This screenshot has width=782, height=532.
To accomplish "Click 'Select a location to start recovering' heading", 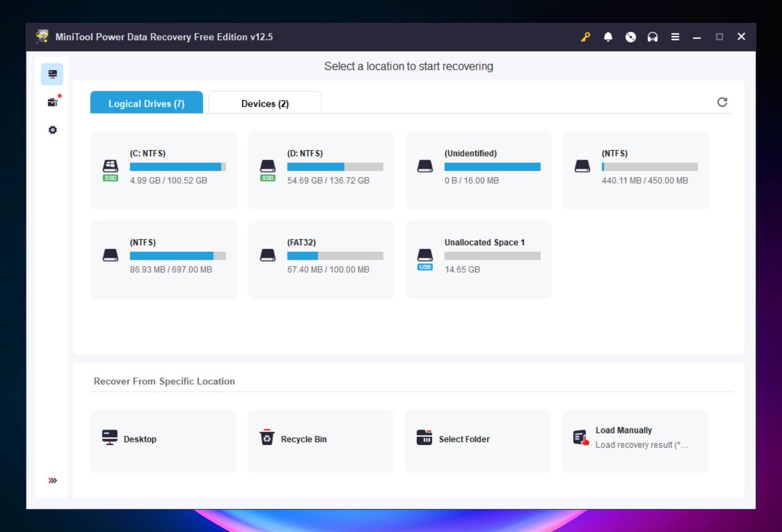I will [409, 66].
